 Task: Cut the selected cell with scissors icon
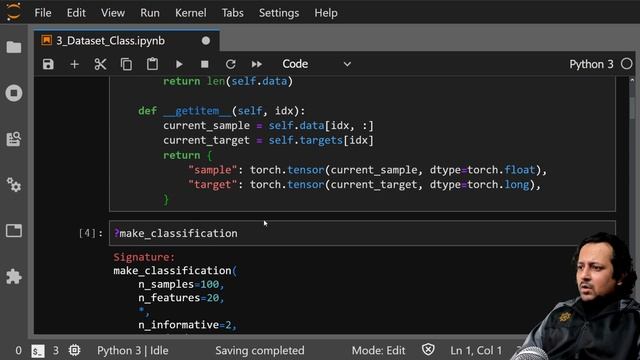coord(100,64)
